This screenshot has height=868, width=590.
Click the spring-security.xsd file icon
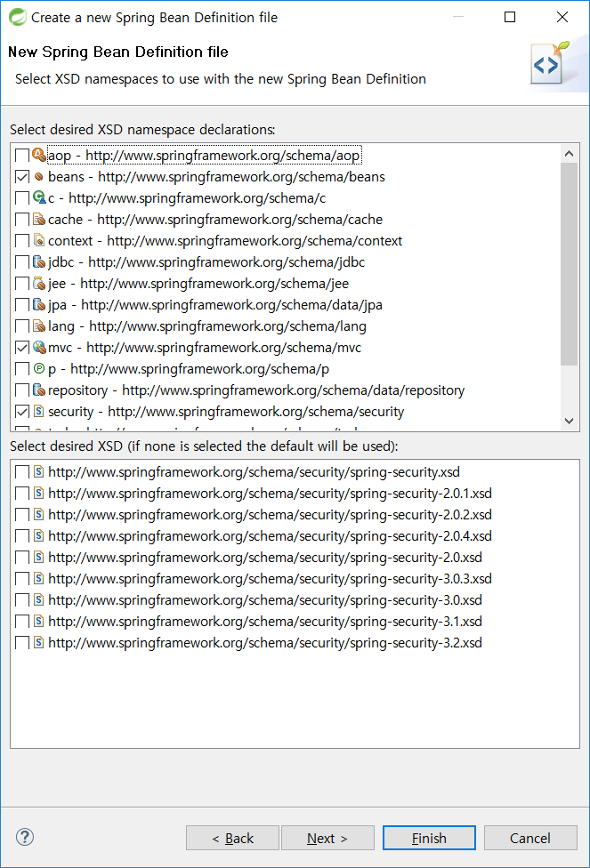point(39,471)
